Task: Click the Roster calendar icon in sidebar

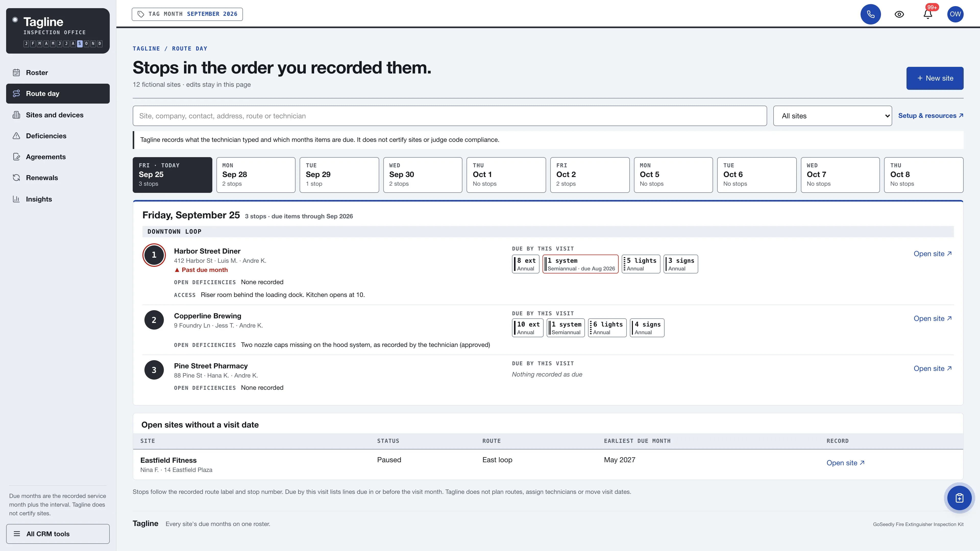Action: (x=16, y=73)
